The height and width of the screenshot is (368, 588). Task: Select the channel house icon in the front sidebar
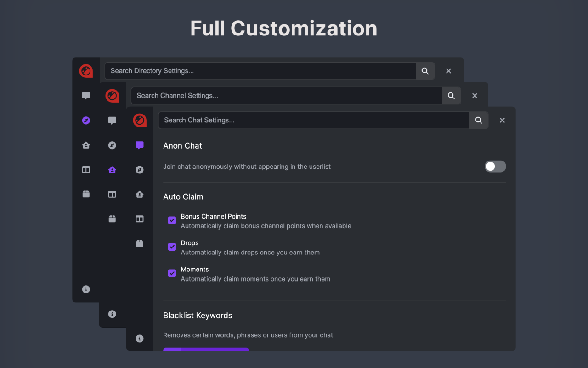[140, 195]
